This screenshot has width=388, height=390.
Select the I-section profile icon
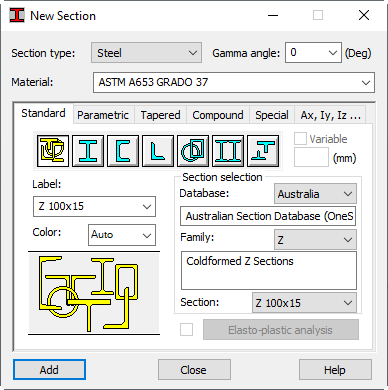(88, 151)
